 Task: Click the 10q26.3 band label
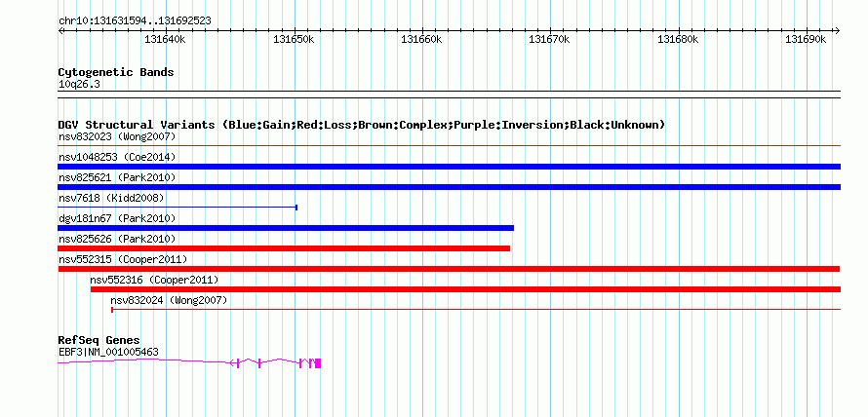point(79,85)
